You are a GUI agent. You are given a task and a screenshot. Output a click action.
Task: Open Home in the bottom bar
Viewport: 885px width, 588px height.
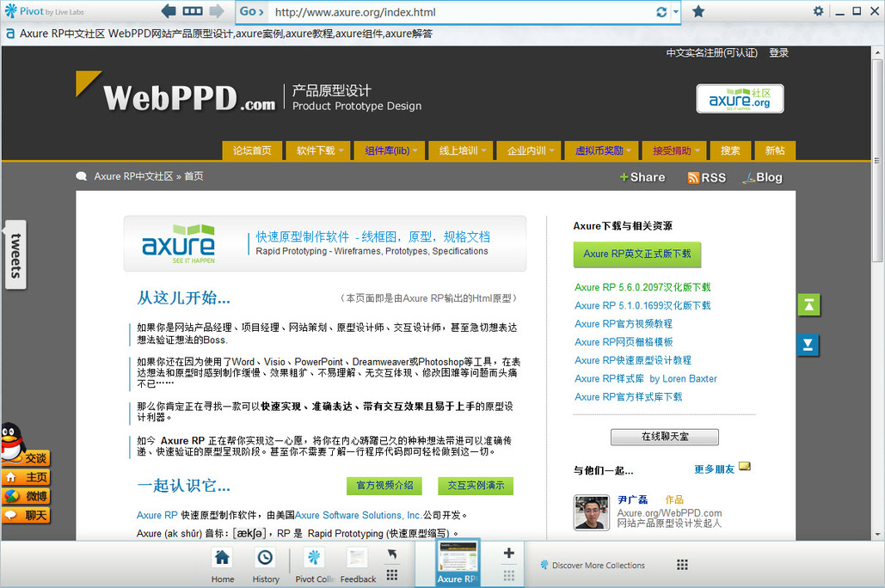tap(223, 565)
